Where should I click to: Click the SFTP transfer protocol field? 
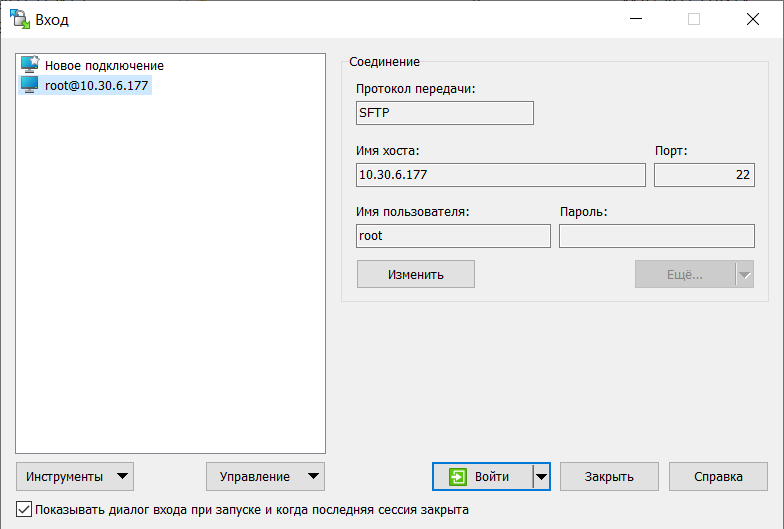tap(445, 113)
